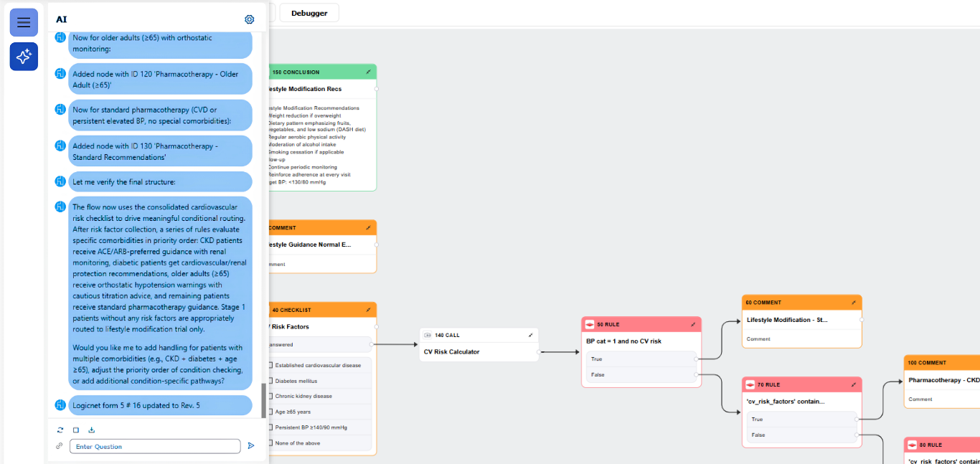980x464 pixels.
Task: Click the 'Comment' body of 60 COMMENT node
Action: 758,339
